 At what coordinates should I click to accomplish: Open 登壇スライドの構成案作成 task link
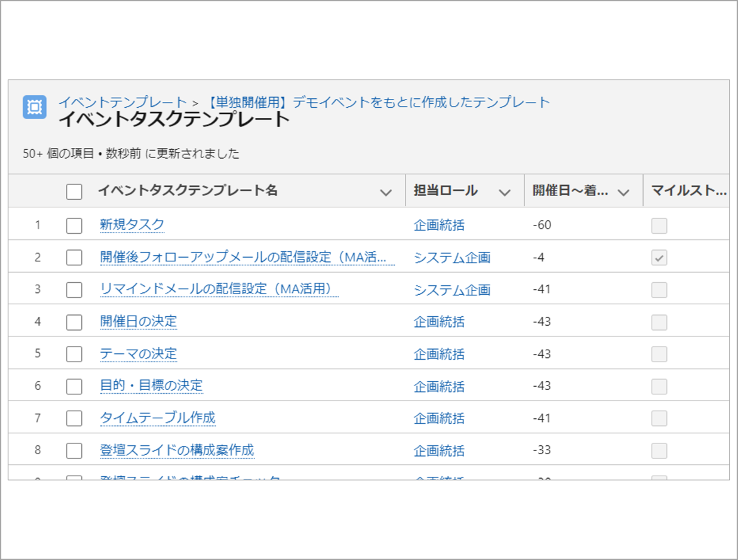coord(177,450)
